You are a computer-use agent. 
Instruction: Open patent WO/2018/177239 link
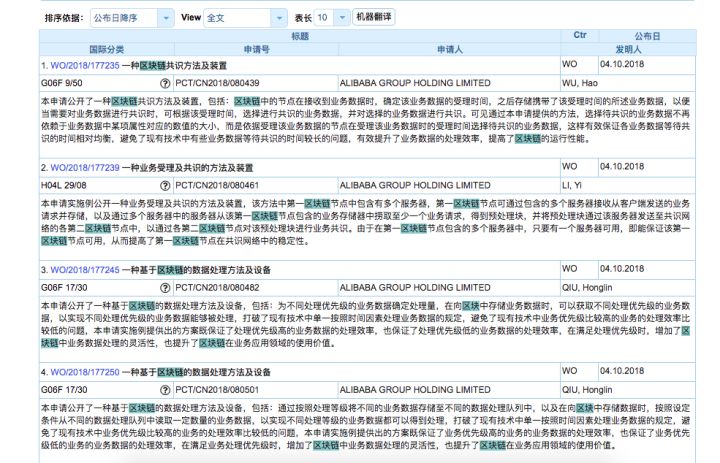85,168
